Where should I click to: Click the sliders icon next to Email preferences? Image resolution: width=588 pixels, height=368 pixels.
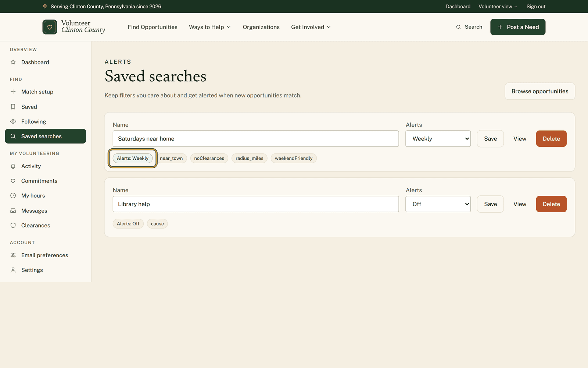pos(13,255)
